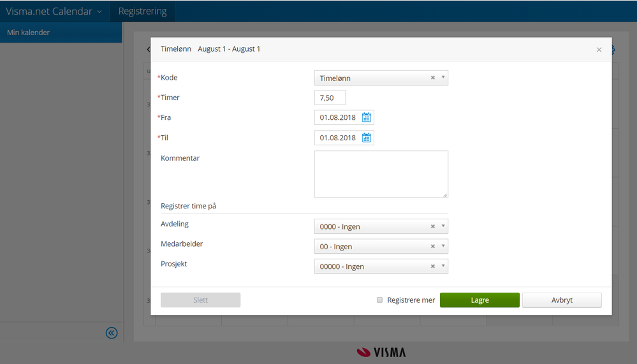Screen dimensions: 637x364
Task: Expand the Medarbeider dropdown arrow
Action: [443, 246]
